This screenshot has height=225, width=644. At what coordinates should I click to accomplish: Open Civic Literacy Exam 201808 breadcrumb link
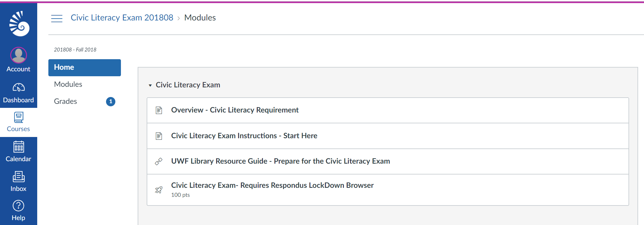pos(122,18)
